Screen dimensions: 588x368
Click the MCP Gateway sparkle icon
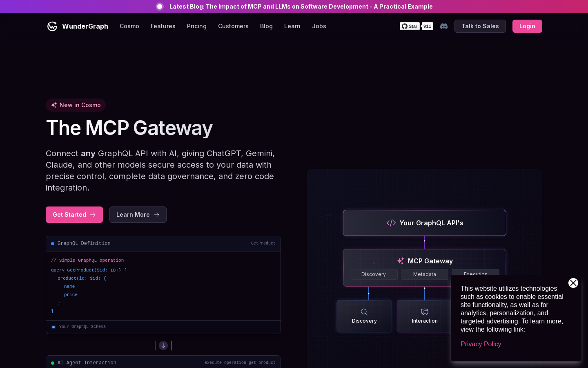[x=401, y=261]
